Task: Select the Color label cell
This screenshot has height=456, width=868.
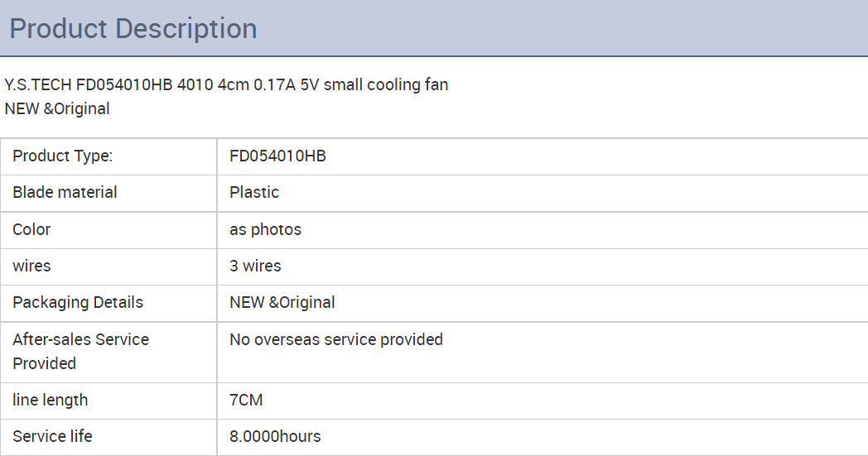Action: point(108,230)
